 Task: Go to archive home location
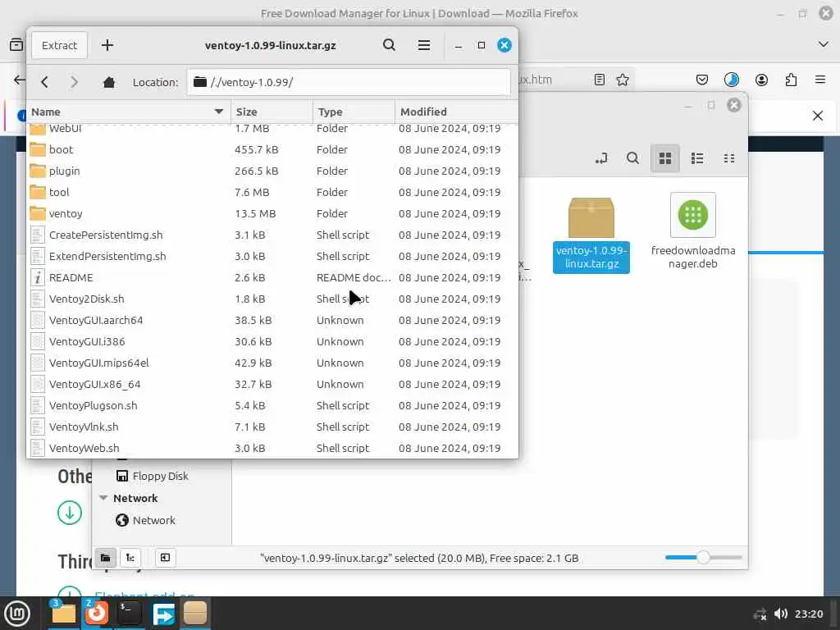click(109, 82)
